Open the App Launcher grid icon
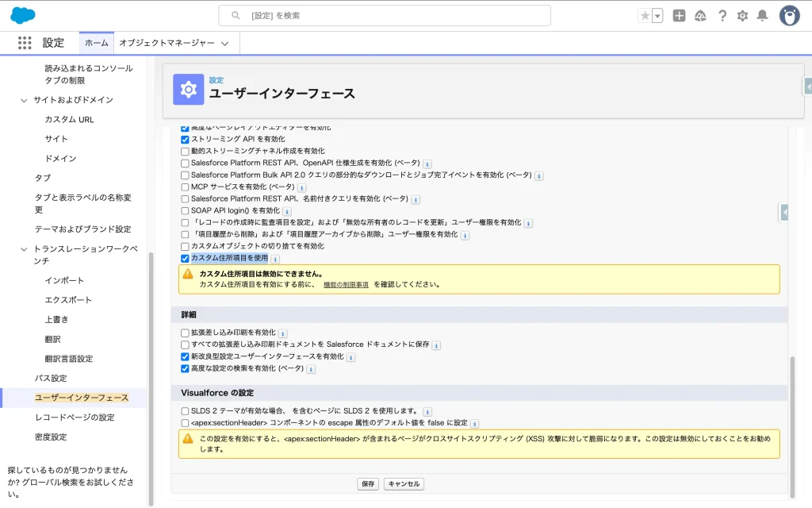Image resolution: width=812 pixels, height=508 pixels. (25, 43)
